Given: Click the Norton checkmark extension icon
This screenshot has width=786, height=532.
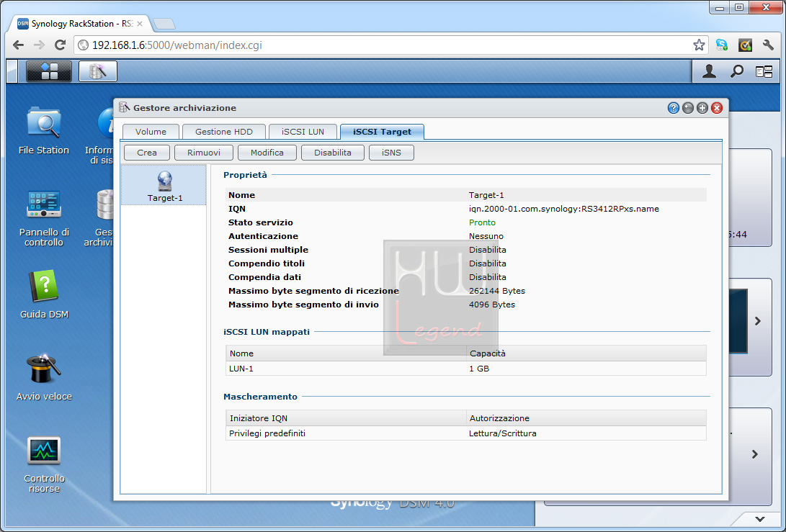Looking at the screenshot, I should pyautogui.click(x=745, y=45).
